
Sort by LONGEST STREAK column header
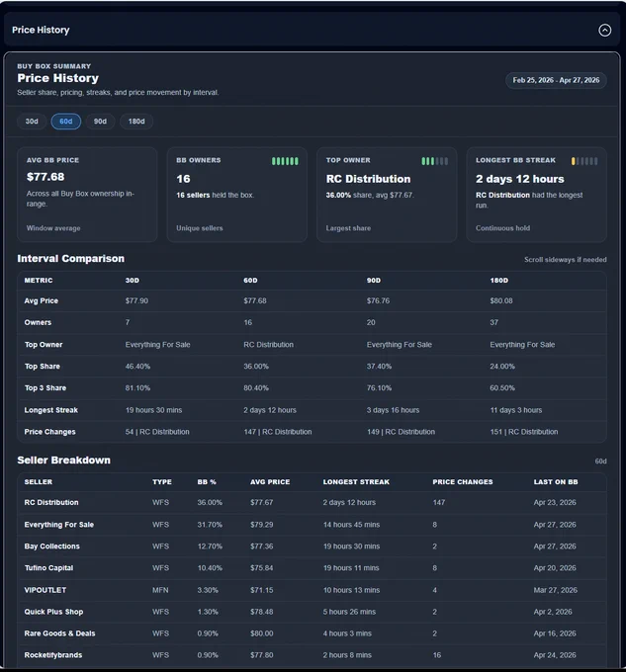tap(356, 481)
